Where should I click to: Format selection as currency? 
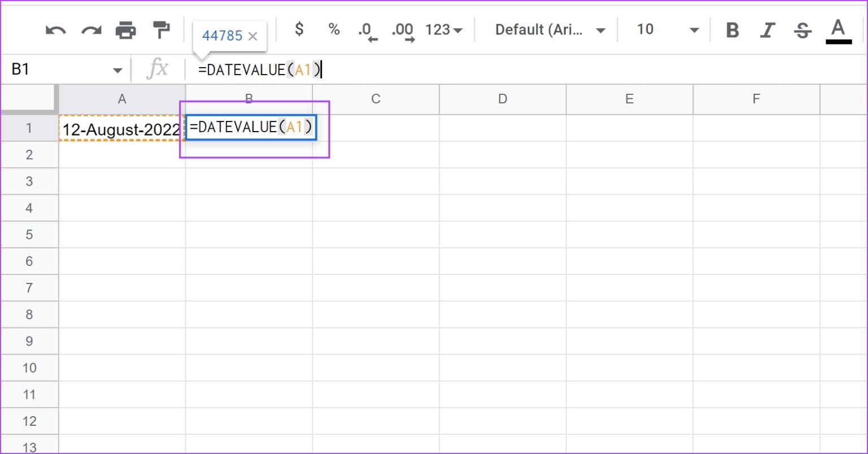298,30
